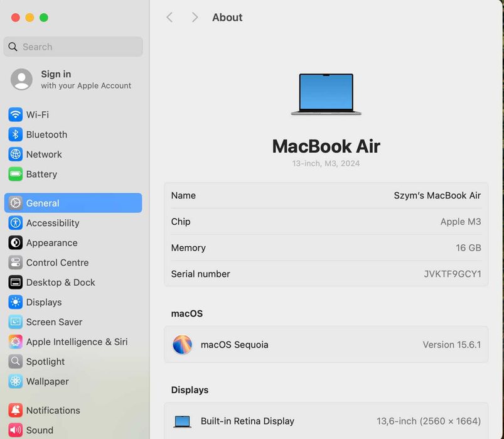
Task: Open the Sound speaker icon
Action: pyautogui.click(x=16, y=430)
